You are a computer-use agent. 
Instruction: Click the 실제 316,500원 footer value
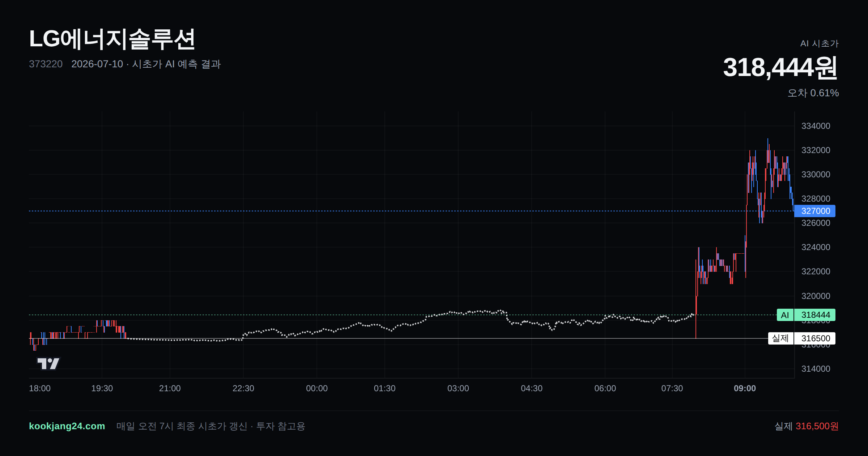pos(807,426)
